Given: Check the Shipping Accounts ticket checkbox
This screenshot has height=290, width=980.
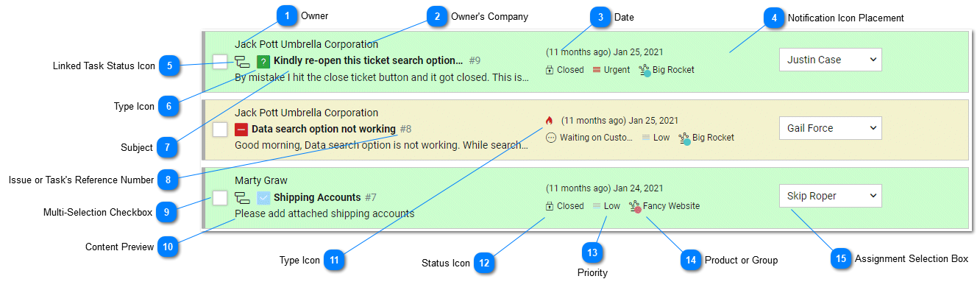Looking at the screenshot, I should 219,197.
